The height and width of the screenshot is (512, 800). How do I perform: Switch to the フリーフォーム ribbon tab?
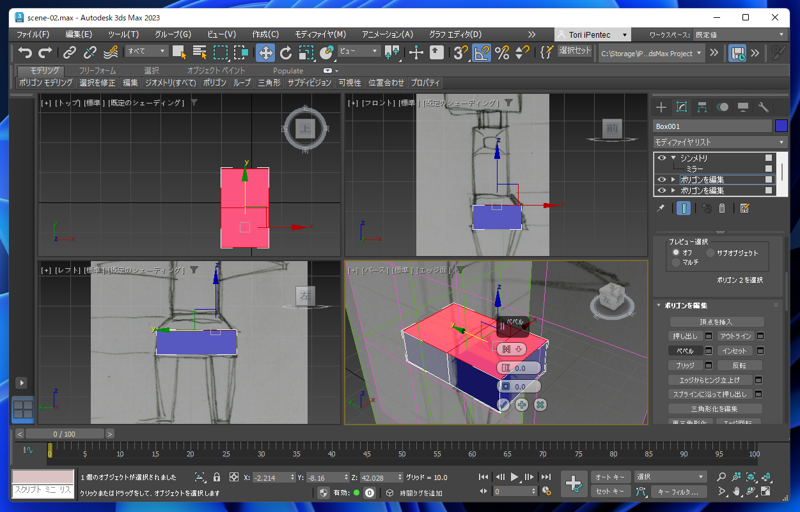point(97,70)
